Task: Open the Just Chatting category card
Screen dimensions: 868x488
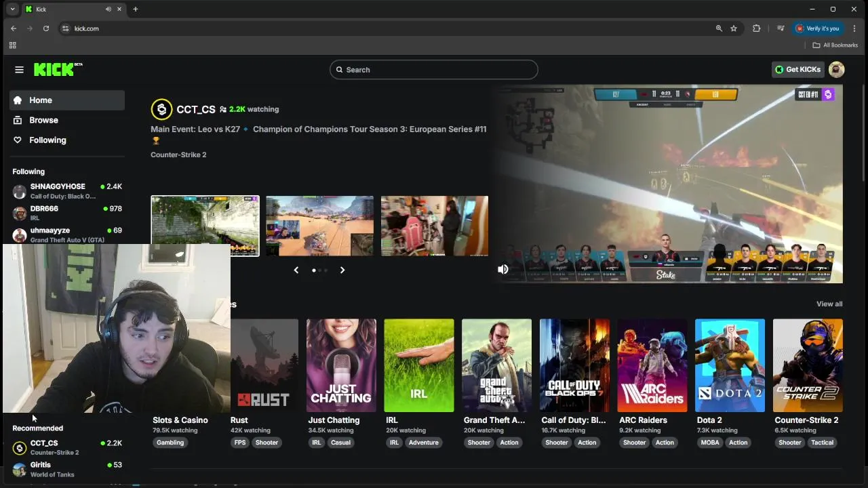Action: click(x=341, y=365)
